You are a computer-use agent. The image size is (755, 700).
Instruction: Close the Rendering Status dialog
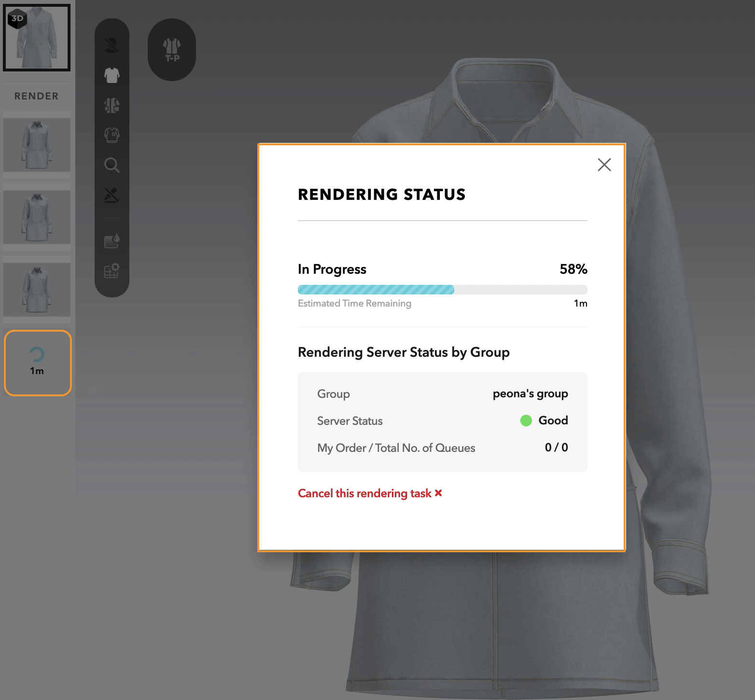[604, 165]
